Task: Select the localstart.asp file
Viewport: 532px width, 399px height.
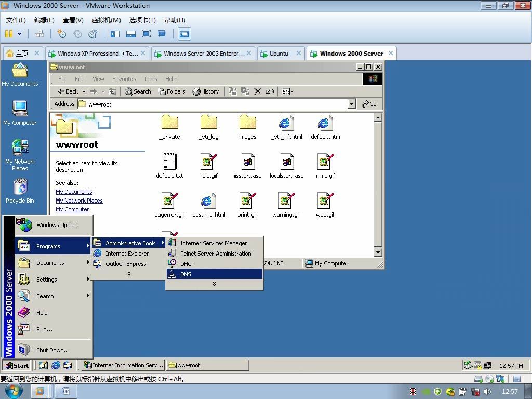Action: (287, 166)
